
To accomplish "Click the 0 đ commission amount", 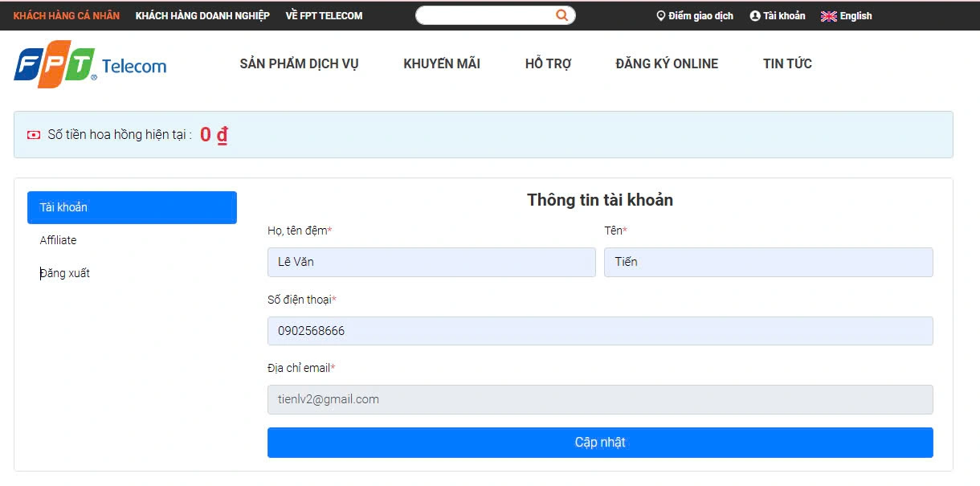I will [x=214, y=135].
